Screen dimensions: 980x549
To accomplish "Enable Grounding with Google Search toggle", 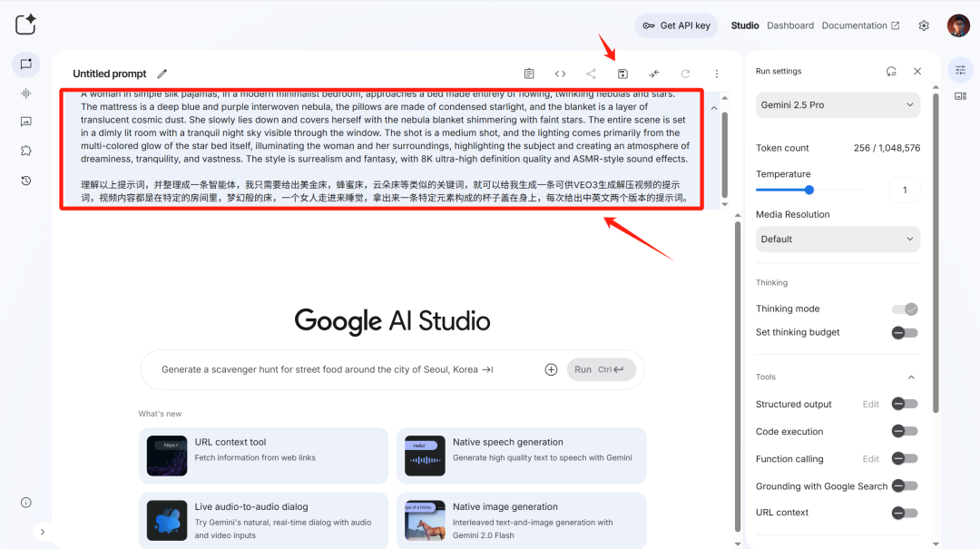I will click(x=905, y=485).
